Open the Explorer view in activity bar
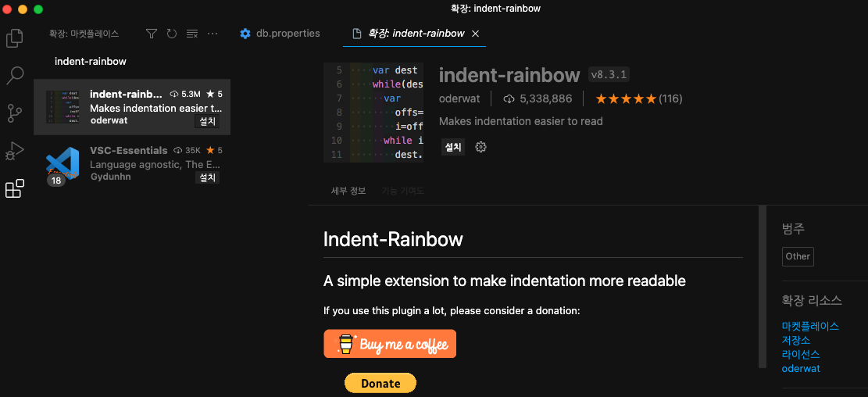The height and width of the screenshot is (397, 868). (x=15, y=38)
